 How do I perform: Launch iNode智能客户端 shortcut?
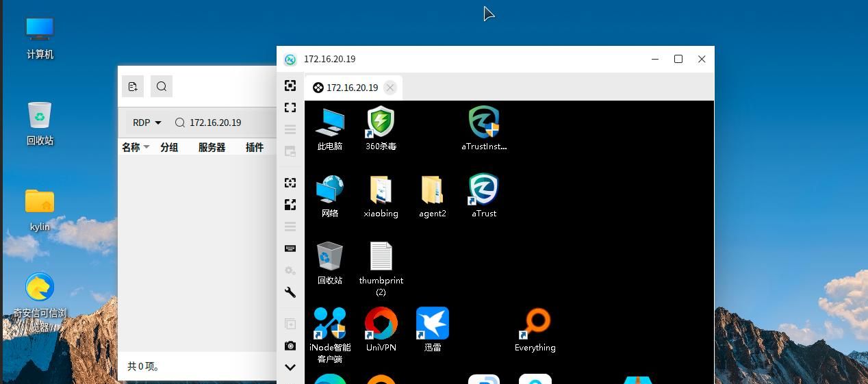330,335
